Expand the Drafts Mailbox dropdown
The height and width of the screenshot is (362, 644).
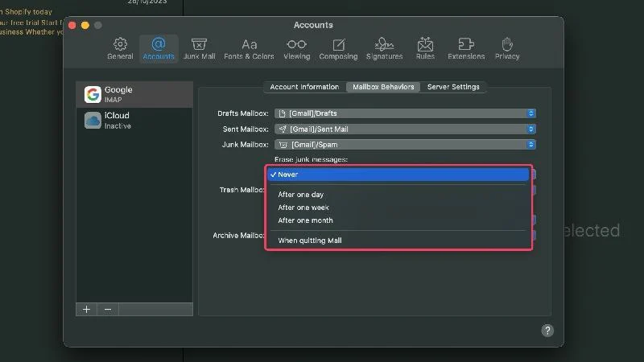405,113
